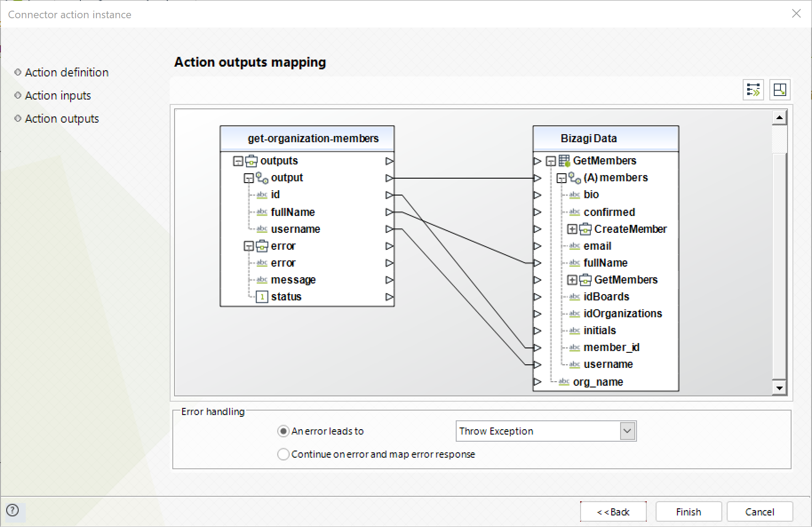The height and width of the screenshot is (527, 812).
Task: Select the idOrganizations attribute
Action: pyautogui.click(x=623, y=314)
